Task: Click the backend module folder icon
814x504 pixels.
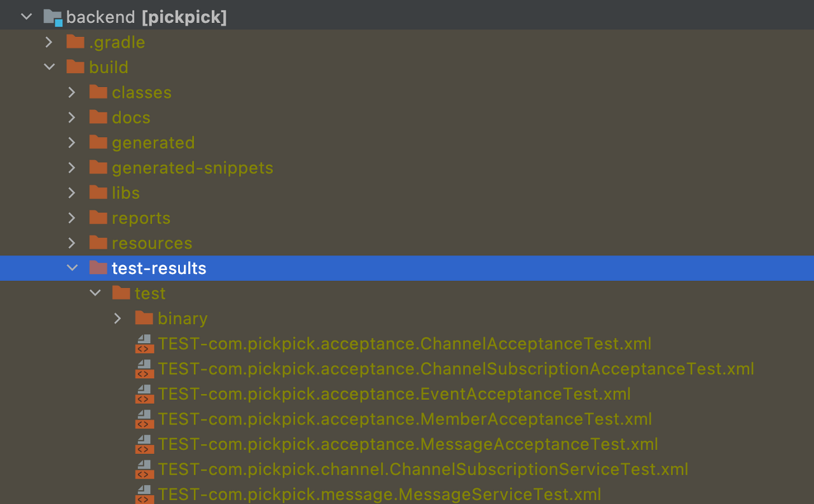Action: pos(53,17)
